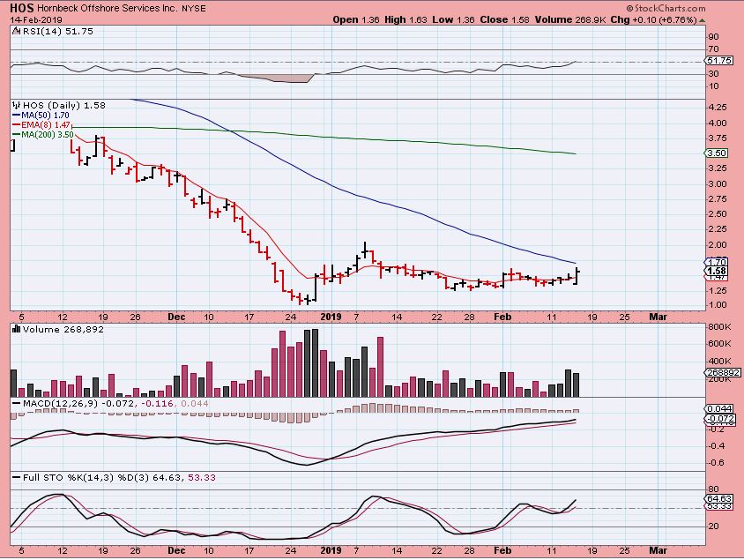This screenshot has width=744, height=560.
Task: Click the 800K volume axis label
Action: pyautogui.click(x=718, y=326)
